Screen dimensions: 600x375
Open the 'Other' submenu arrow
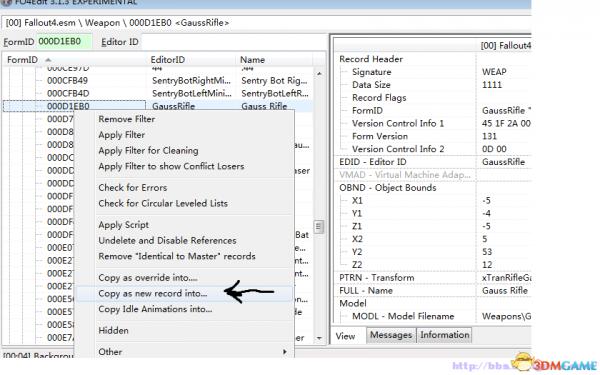click(284, 352)
